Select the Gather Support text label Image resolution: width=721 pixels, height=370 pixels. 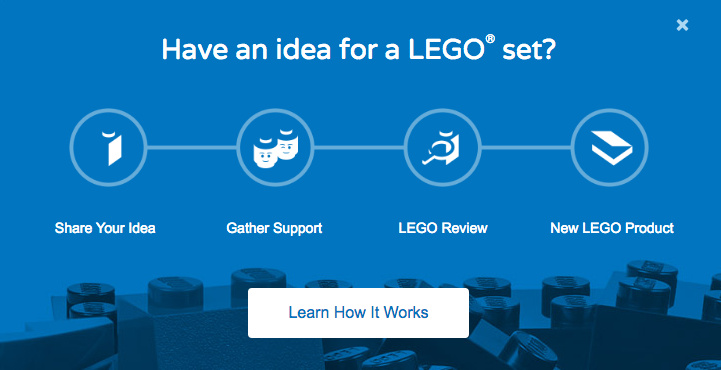274,228
